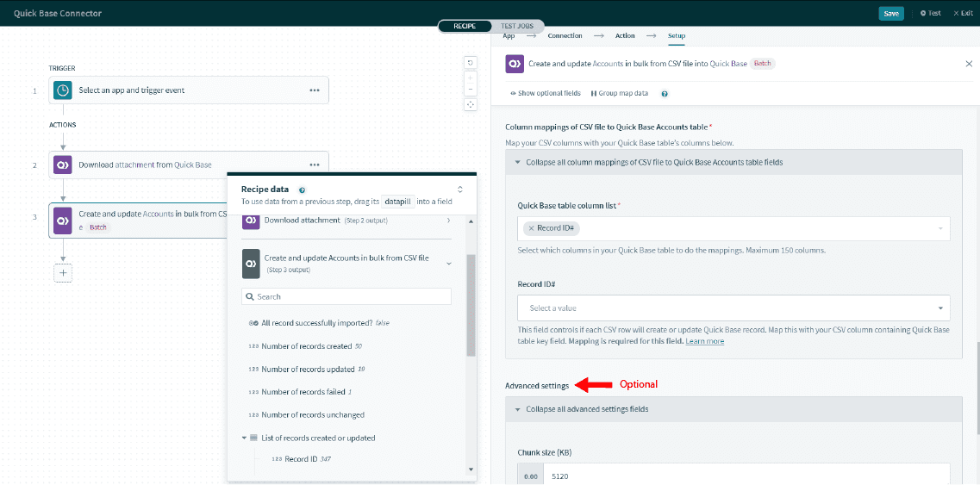Screen dimensions: 980x485
Task: Click the help icon next to Recipe data
Action: coord(302,190)
